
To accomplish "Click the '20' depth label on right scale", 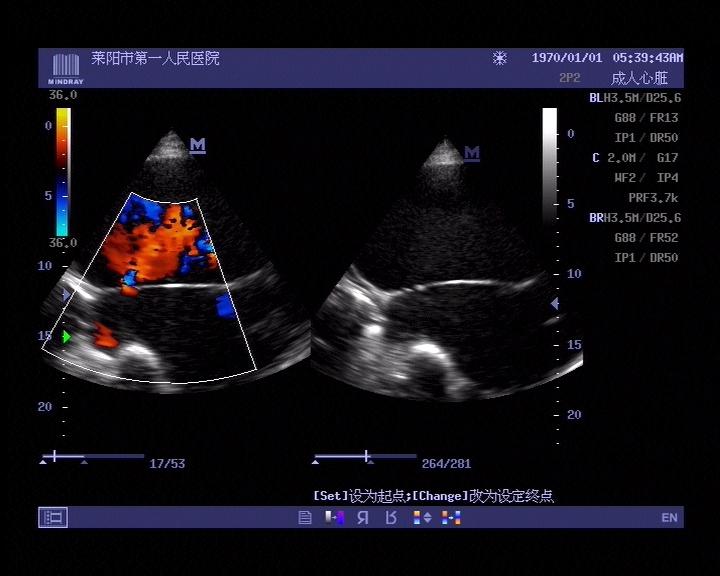I will pos(574,415).
